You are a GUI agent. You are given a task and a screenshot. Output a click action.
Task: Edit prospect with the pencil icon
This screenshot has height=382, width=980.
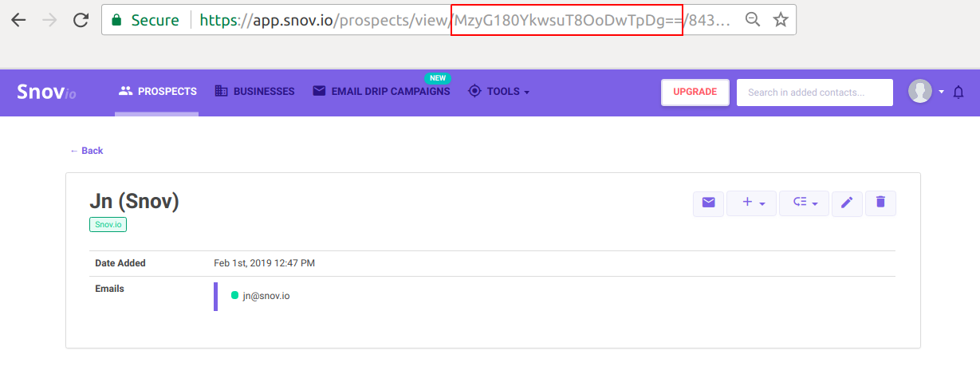tap(847, 203)
